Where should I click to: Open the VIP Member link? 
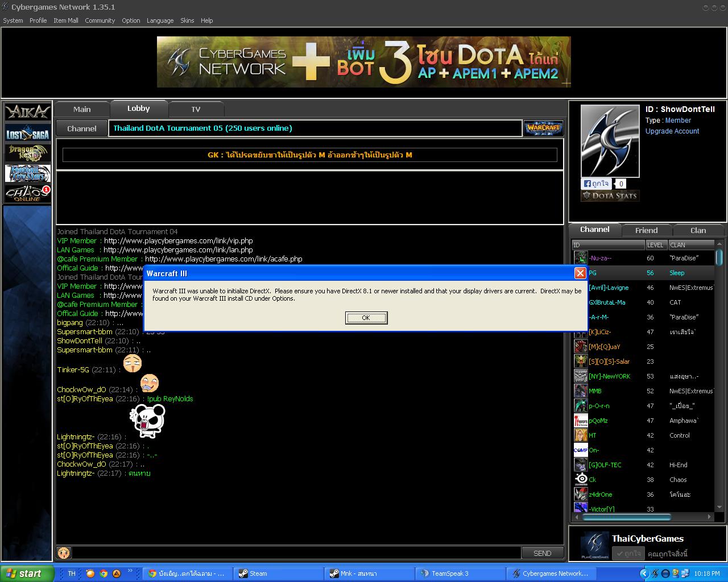[x=179, y=241]
